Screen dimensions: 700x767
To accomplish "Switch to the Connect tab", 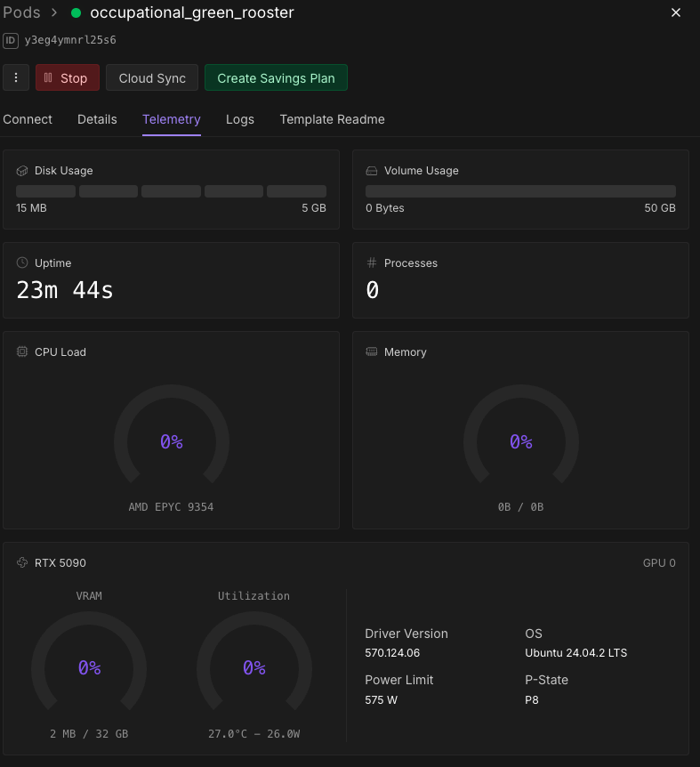I will tap(28, 119).
